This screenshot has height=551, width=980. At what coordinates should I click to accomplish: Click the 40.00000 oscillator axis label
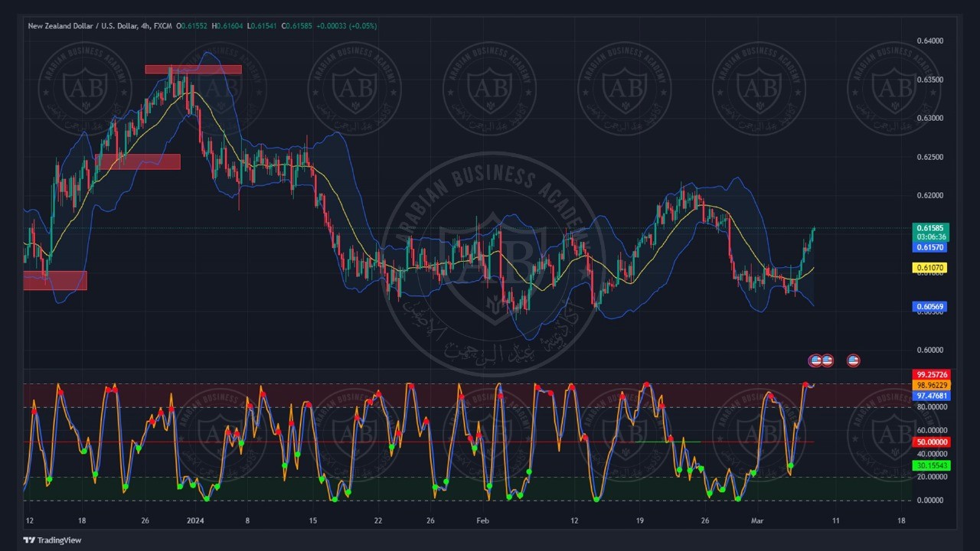pyautogui.click(x=932, y=454)
